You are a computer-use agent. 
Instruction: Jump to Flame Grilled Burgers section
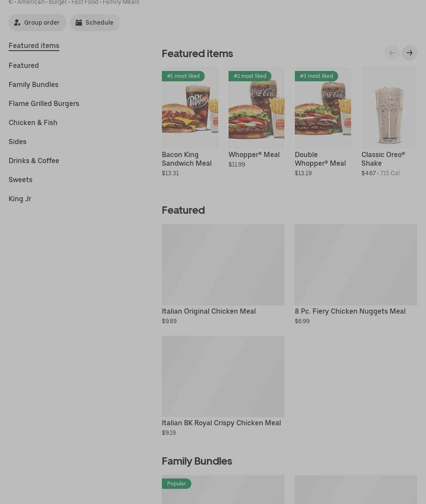point(44,103)
